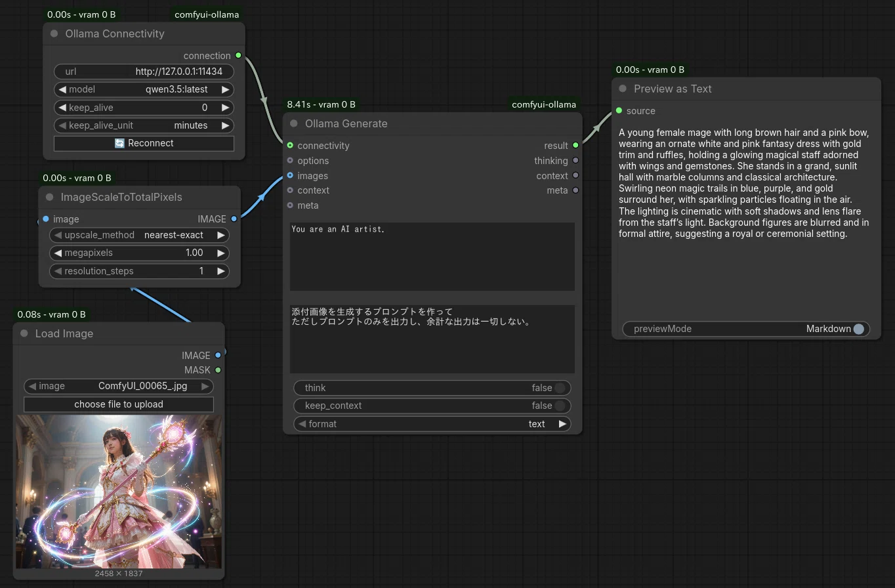Collapse the ImageScaleToTotalPixels node via its title dot
The width and height of the screenshot is (895, 588).
point(50,197)
